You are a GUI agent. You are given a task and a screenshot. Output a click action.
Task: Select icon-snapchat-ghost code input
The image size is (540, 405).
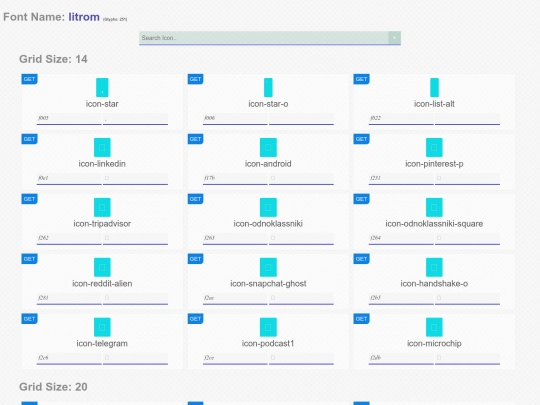point(235,298)
